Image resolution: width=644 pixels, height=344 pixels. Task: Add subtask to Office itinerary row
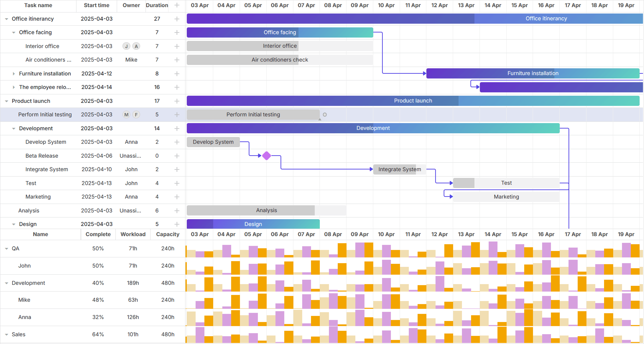pos(177,19)
